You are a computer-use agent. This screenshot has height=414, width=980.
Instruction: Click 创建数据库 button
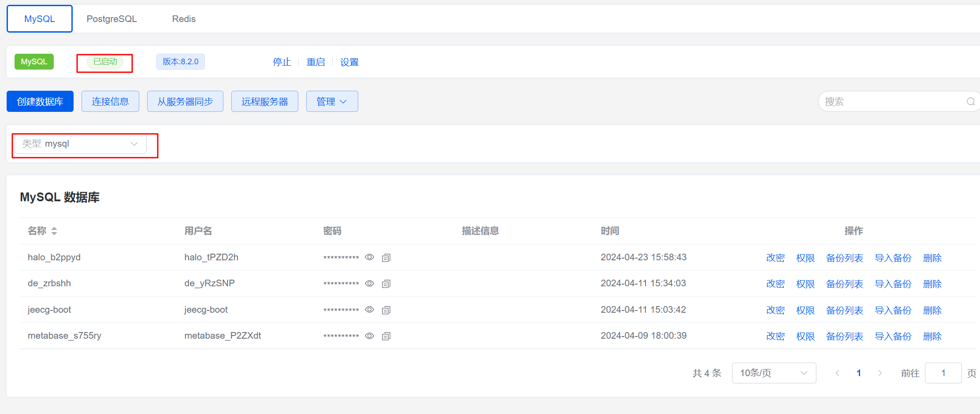[40, 101]
